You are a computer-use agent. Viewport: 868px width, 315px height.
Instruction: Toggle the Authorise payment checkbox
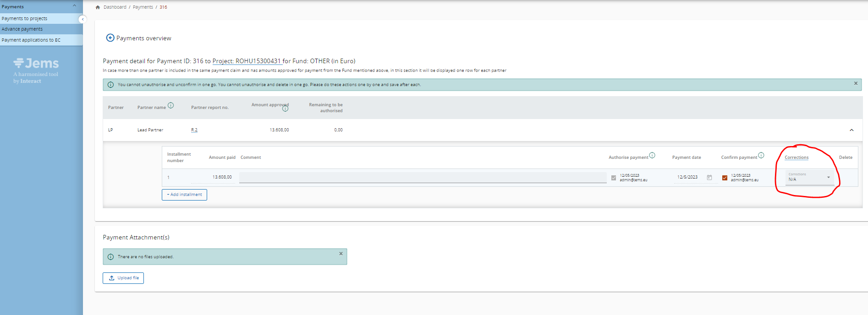(614, 178)
